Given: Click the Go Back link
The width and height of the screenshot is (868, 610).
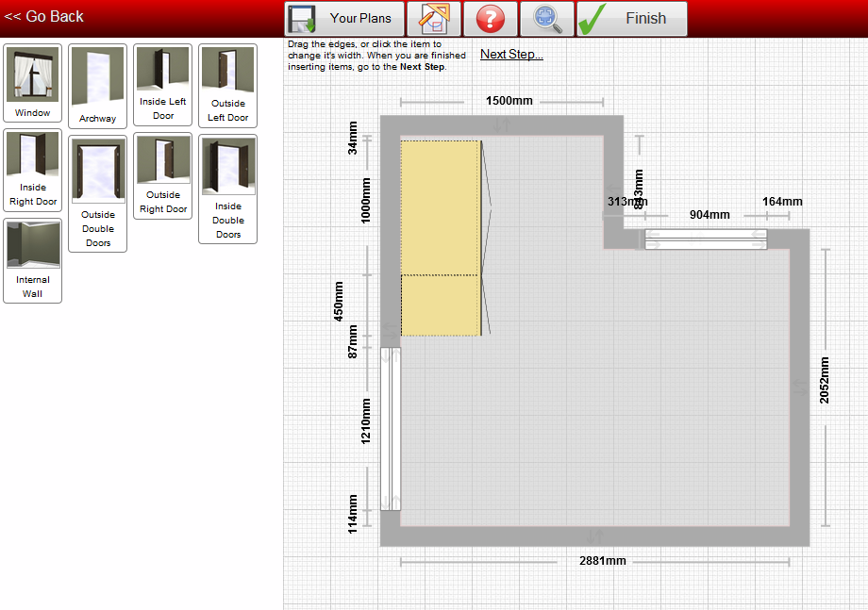Looking at the screenshot, I should (43, 17).
